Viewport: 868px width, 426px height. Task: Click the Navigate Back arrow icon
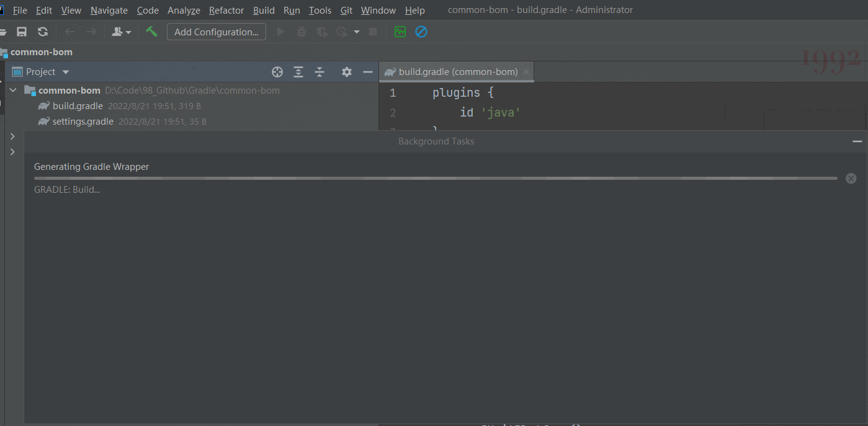69,32
